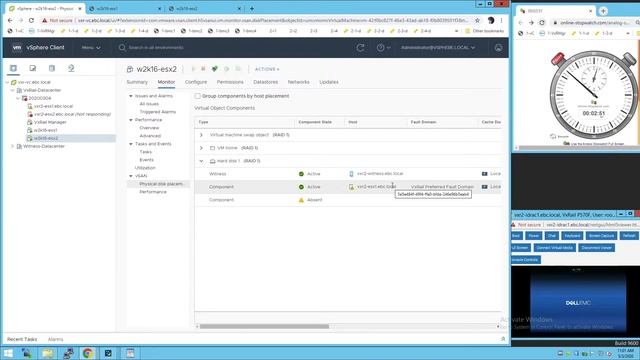Collapse the Hard disk 1 row

pos(201,161)
